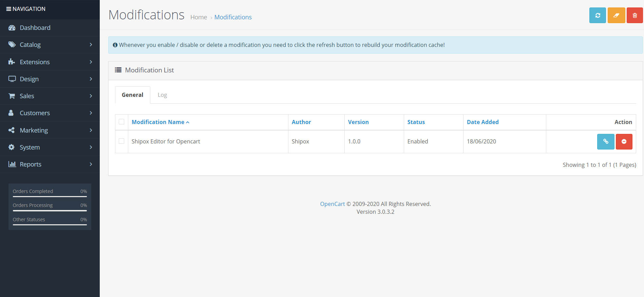Click the Version 3.0.3.2 footer text
The width and height of the screenshot is (644, 297).
point(376,212)
